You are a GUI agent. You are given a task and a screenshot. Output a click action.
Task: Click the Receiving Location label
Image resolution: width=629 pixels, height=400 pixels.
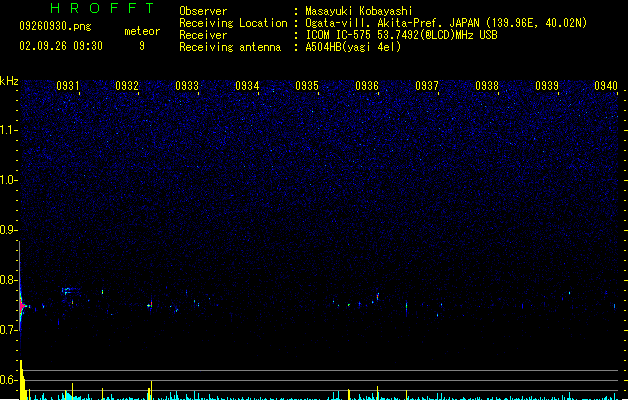click(233, 23)
